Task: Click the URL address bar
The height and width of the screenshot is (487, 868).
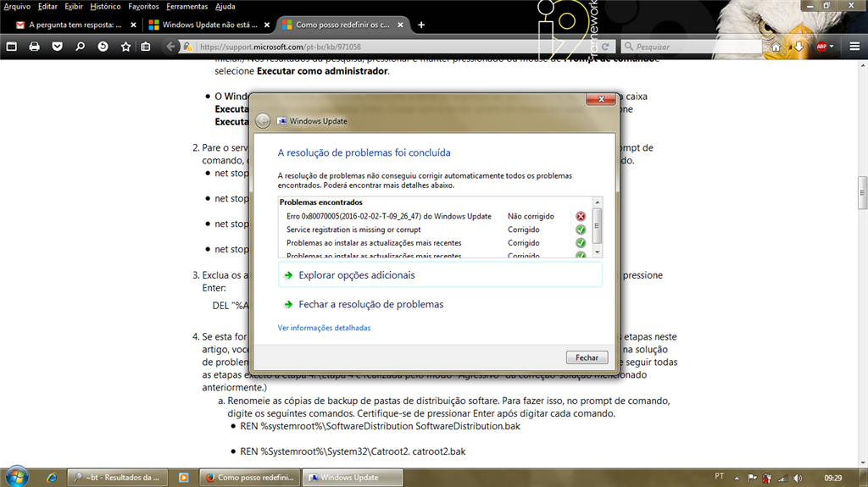Action: [398, 47]
